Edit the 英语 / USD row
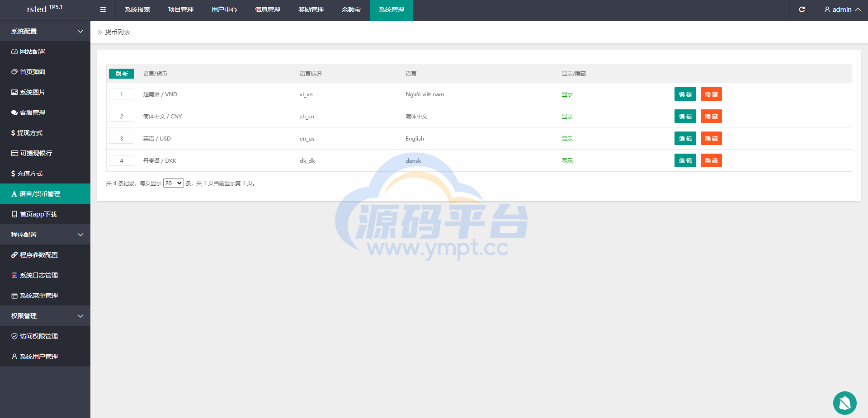The width and height of the screenshot is (868, 418). click(685, 138)
